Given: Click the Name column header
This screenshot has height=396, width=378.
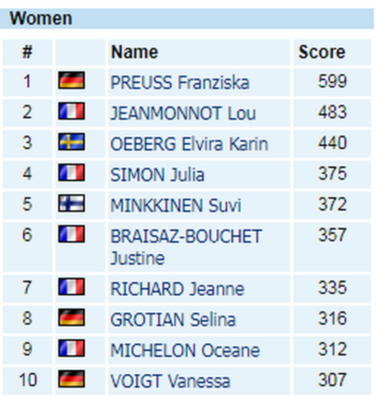Looking at the screenshot, I should pyautogui.click(x=134, y=52).
